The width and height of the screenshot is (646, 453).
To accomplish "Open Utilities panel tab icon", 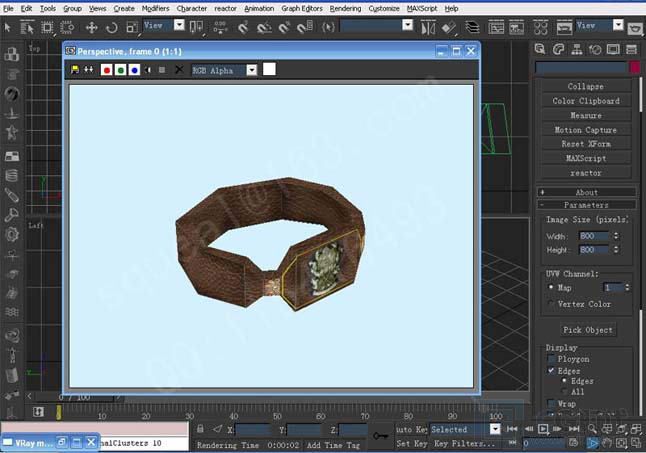I will point(632,49).
